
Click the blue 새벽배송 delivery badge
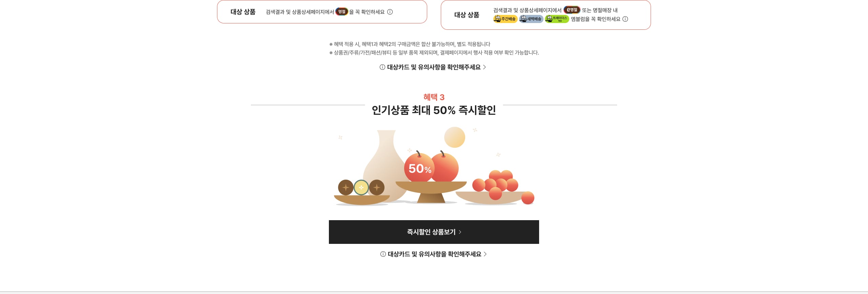coord(531,19)
